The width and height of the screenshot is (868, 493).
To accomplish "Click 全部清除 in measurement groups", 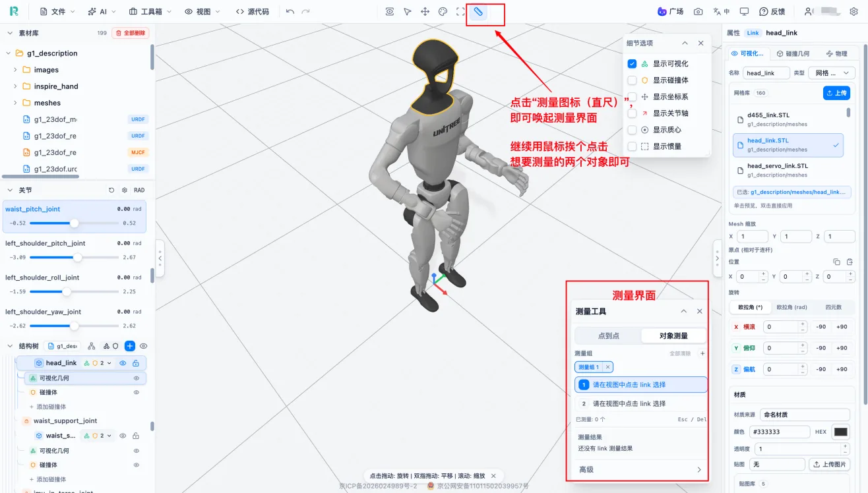I will pos(680,354).
